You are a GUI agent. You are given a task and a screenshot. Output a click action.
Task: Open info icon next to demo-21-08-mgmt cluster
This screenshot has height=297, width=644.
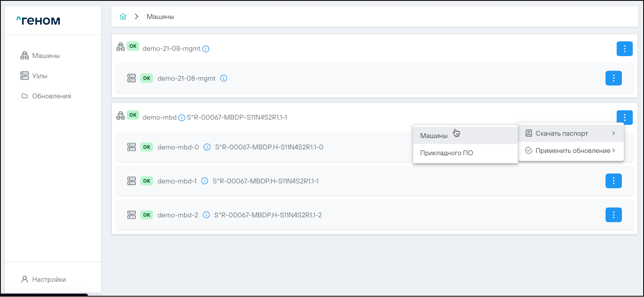[206, 49]
